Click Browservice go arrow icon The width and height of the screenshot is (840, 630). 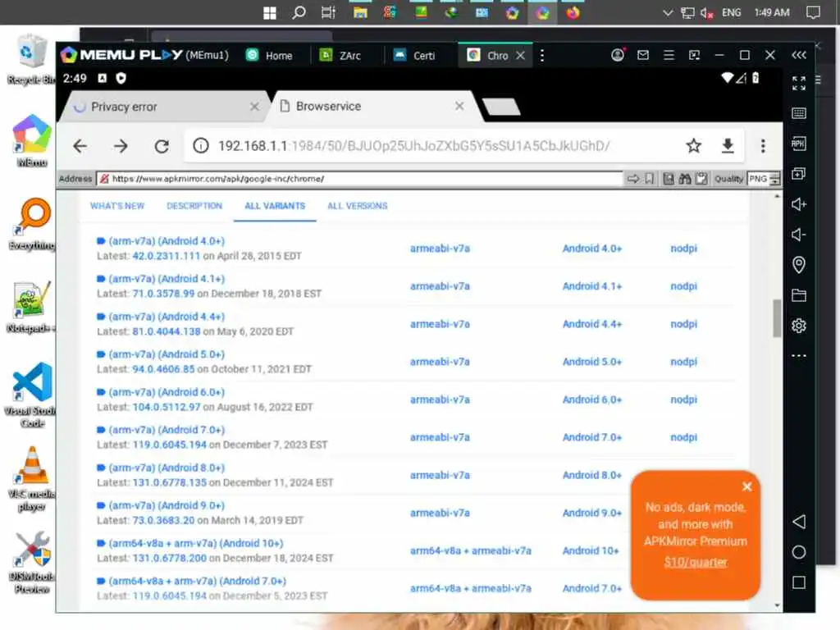(633, 178)
